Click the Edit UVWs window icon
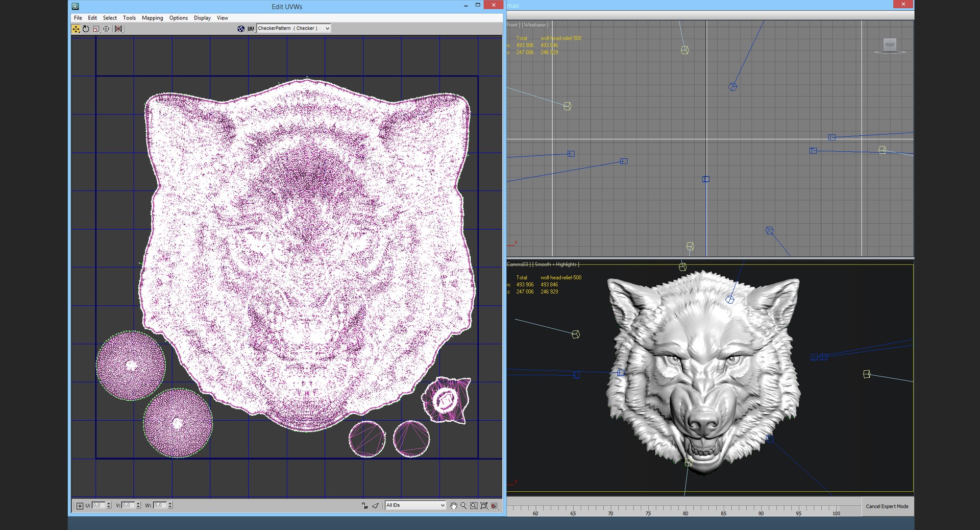This screenshot has height=530, width=980. point(76,7)
